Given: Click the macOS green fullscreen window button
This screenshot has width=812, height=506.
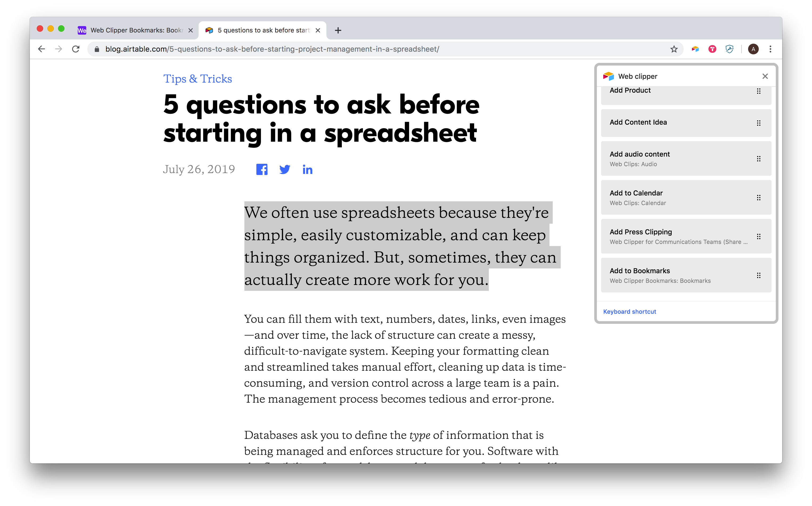Looking at the screenshot, I should 61,29.
